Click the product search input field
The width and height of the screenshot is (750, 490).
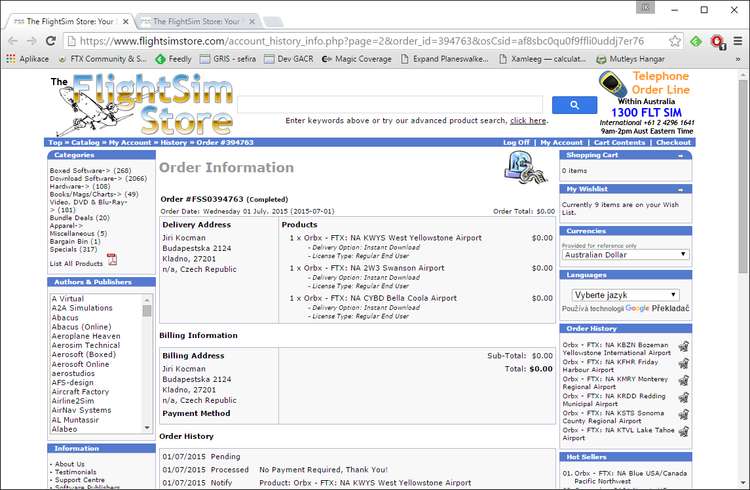tap(390, 105)
